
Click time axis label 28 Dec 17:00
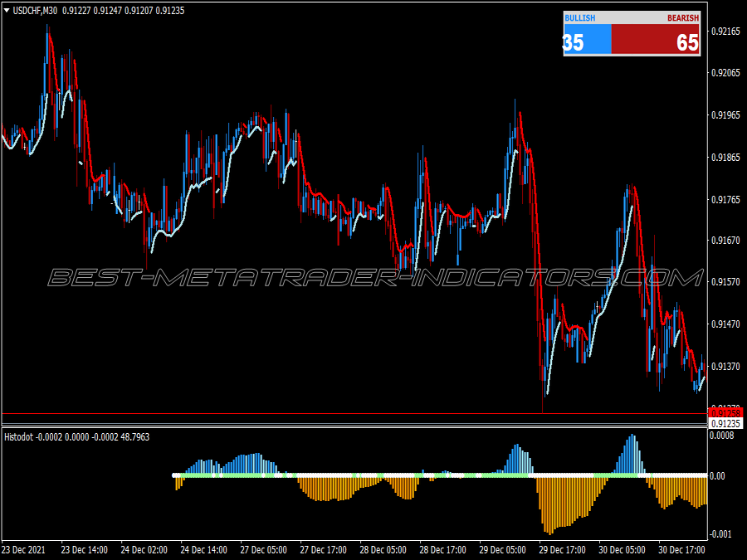point(443,550)
